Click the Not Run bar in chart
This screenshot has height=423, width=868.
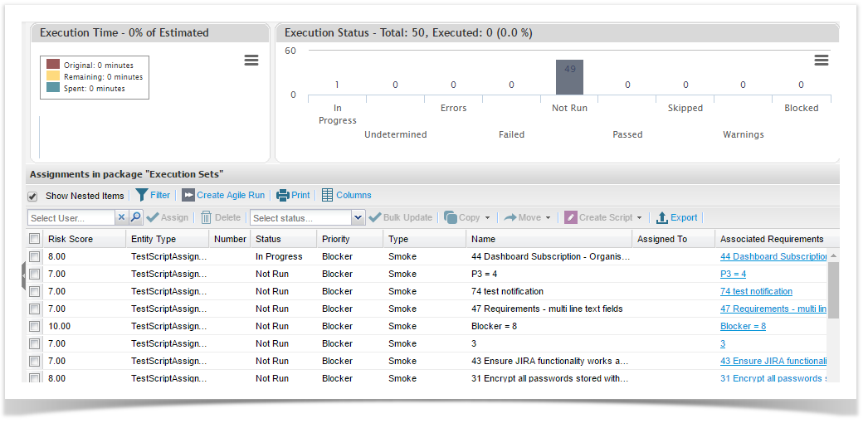tap(569, 77)
